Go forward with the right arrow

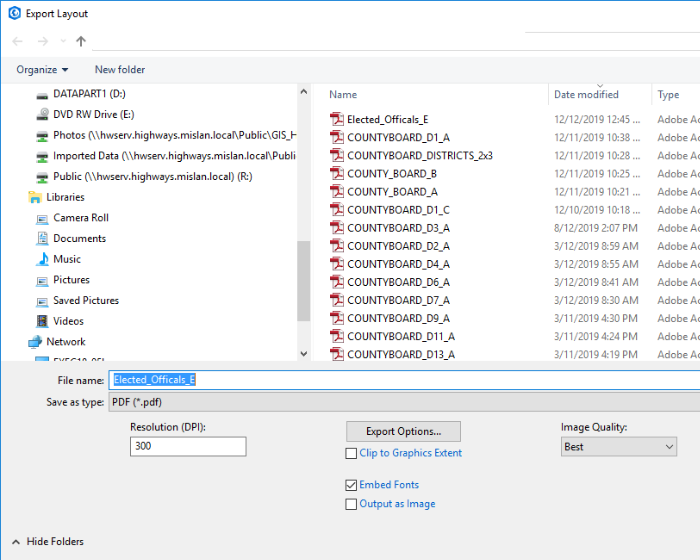coord(43,42)
